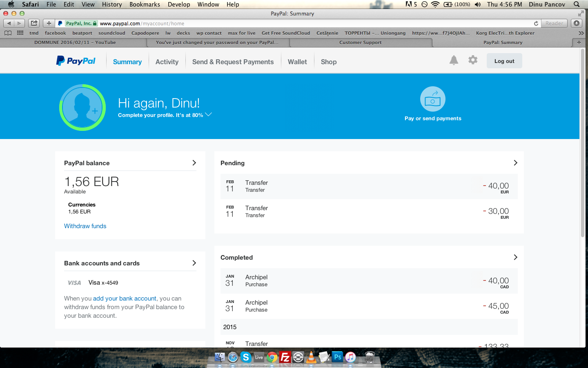The width and height of the screenshot is (588, 368).
Task: Open the Activity tab
Action: click(167, 62)
